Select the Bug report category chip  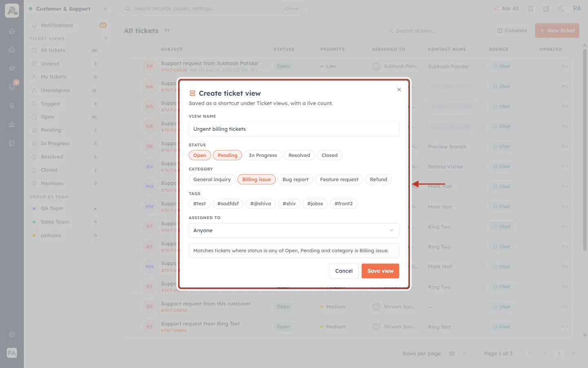coord(296,180)
